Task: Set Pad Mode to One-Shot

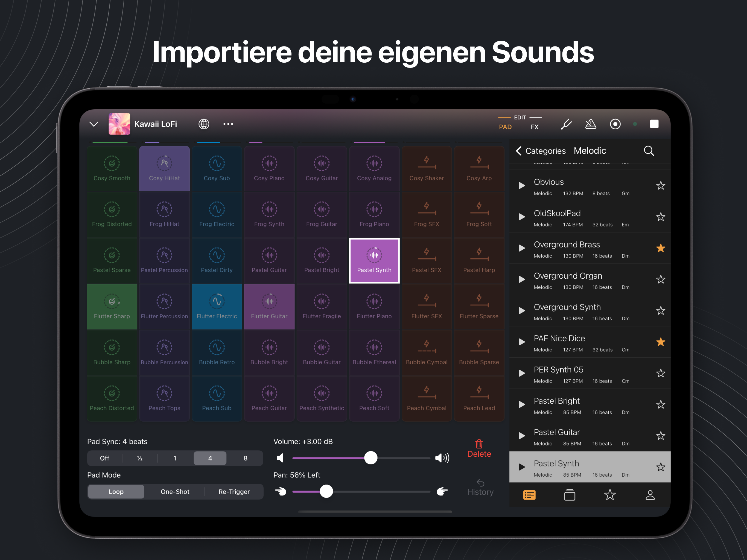Action: (x=175, y=492)
